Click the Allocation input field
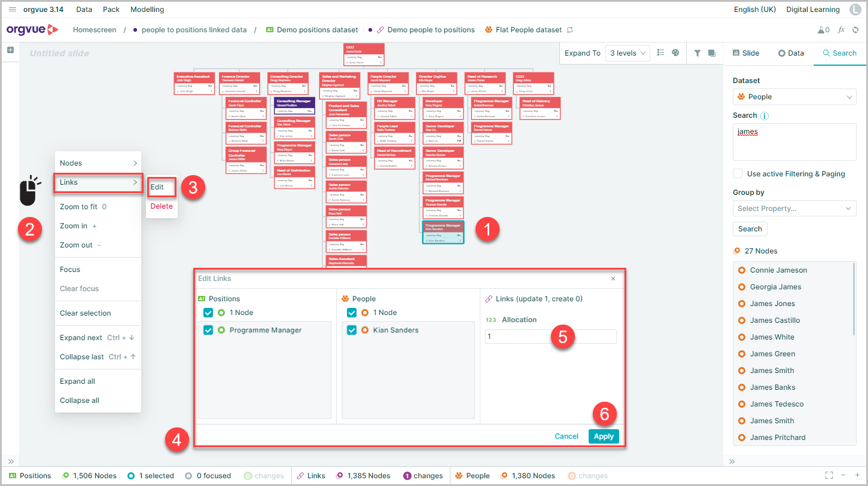Image resolution: width=868 pixels, height=486 pixels. click(x=550, y=337)
